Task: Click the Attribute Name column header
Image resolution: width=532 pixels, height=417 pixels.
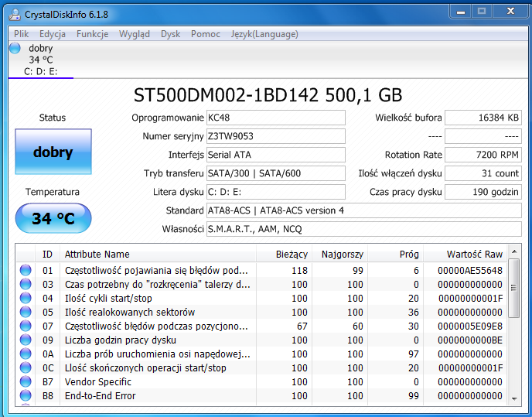Action: [x=158, y=254]
